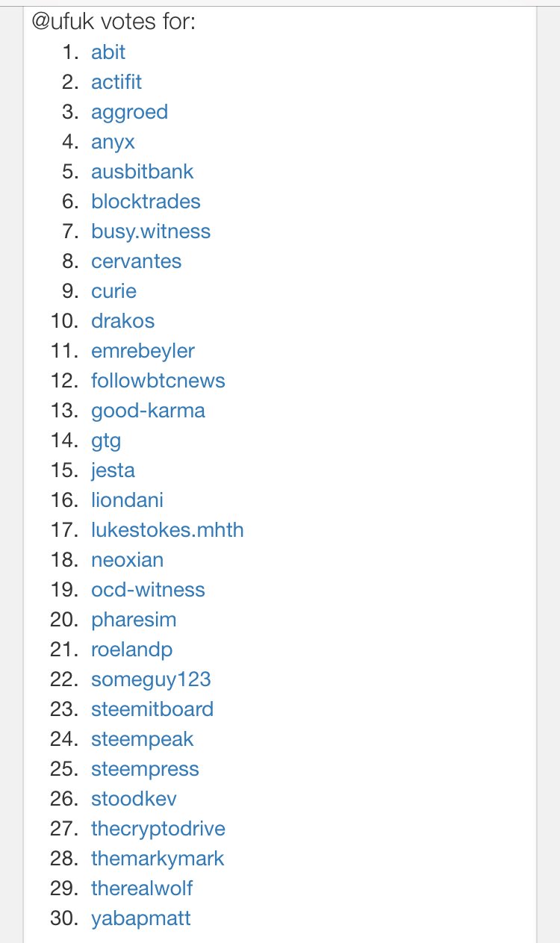Viewport: 560px width, 943px height.
Task: Select the anyx link
Action: click(113, 143)
